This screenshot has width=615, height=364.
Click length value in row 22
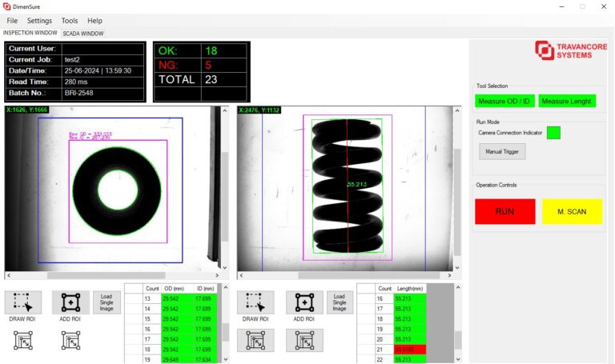pos(410,359)
